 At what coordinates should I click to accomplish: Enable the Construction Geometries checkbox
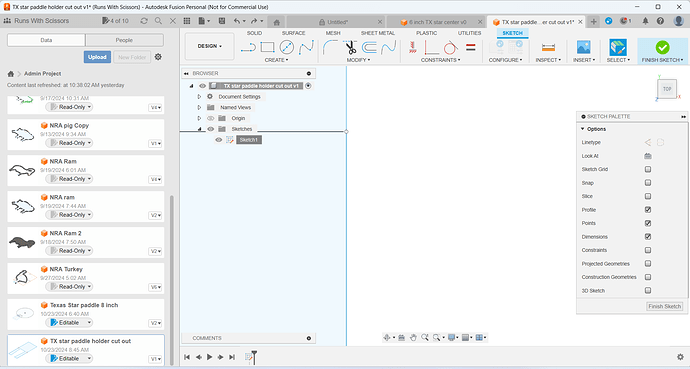pyautogui.click(x=648, y=277)
